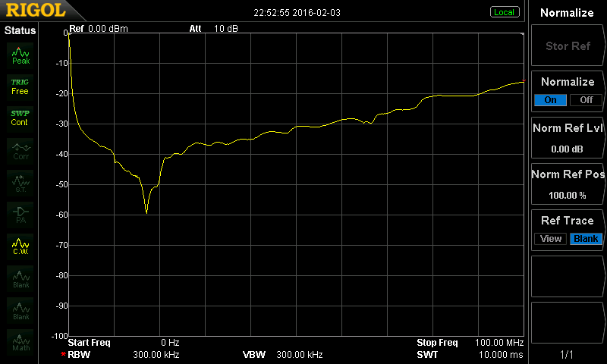Click the RIGOL logo
Viewport: 607px width, 364px height.
click(36, 11)
